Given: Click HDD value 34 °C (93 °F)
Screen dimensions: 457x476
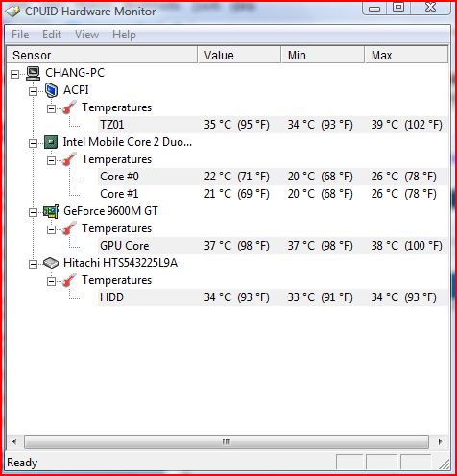Looking at the screenshot, I should [x=237, y=297].
